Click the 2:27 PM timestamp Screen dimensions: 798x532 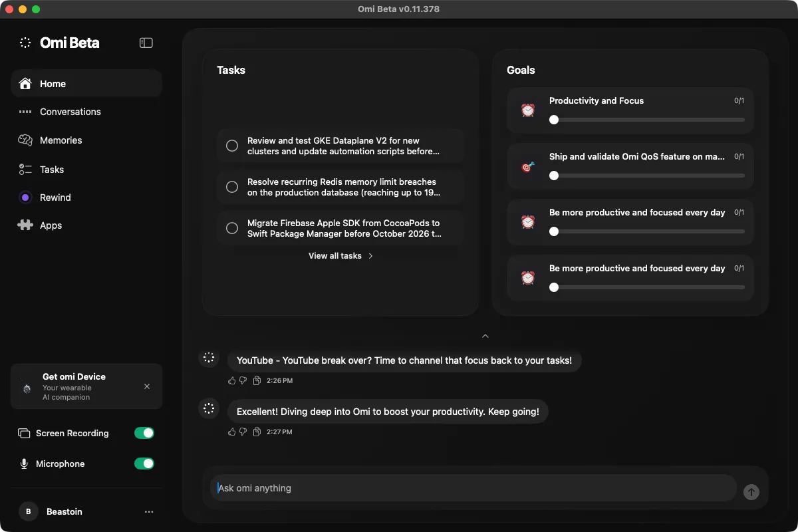pyautogui.click(x=279, y=432)
